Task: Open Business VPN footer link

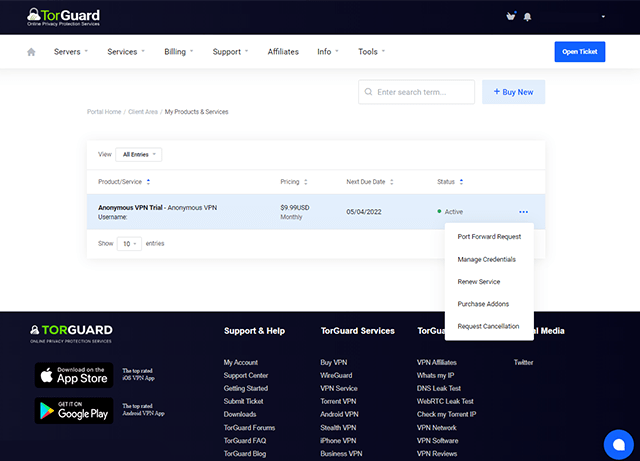Action: click(x=341, y=454)
